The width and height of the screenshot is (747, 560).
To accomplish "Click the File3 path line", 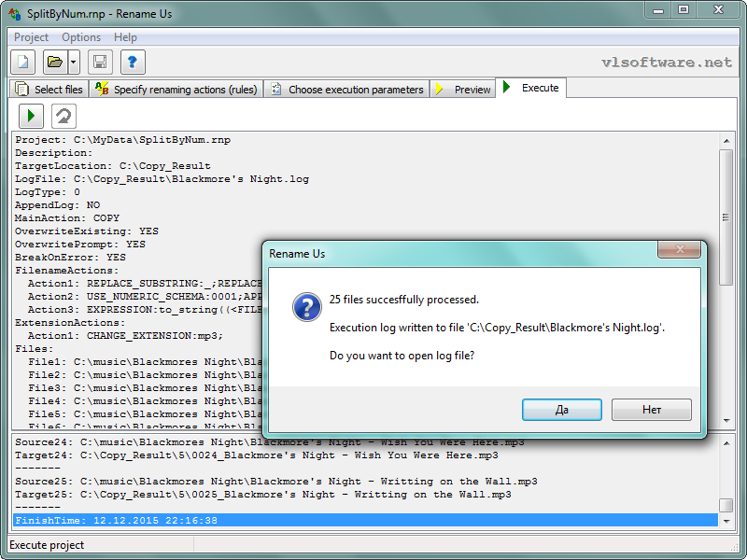I will [145, 388].
